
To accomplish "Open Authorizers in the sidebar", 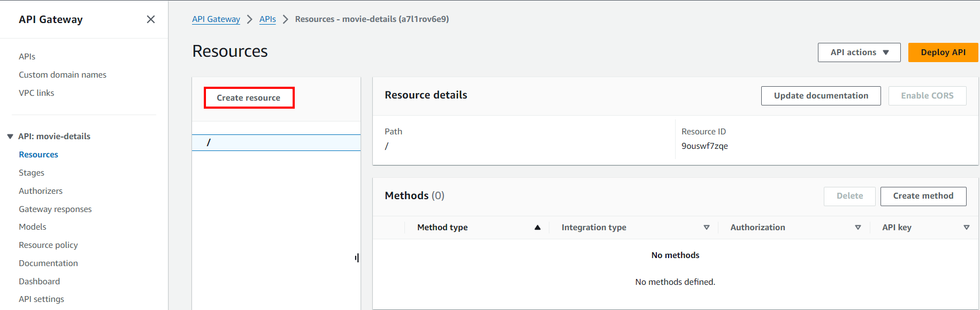I will pos(41,191).
